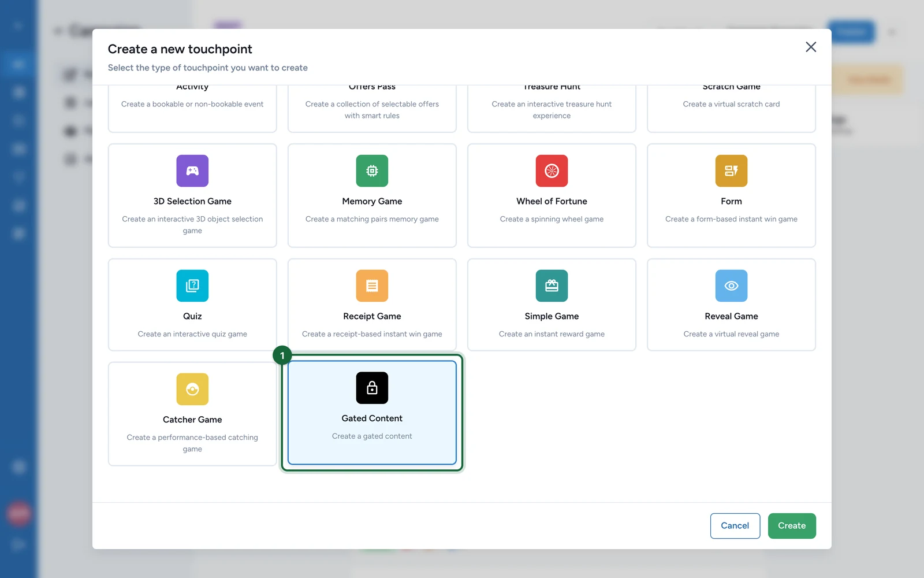
Task: Choose the Reveal Game title
Action: coord(731,316)
